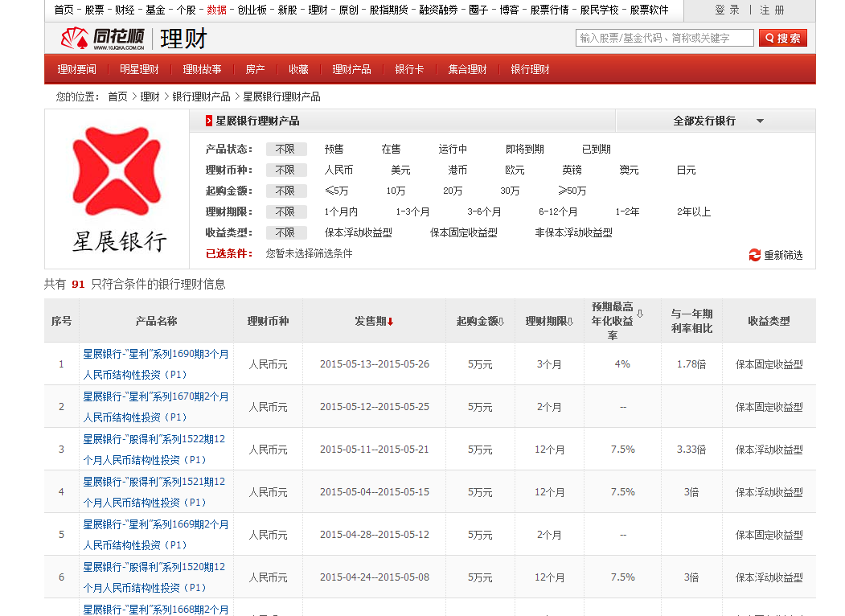
Task: Open product 股得利系列1520期12个月
Action: [154, 577]
